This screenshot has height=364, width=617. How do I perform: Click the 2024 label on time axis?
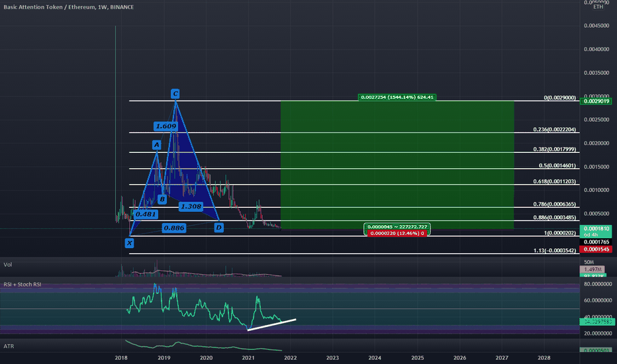tap(375, 357)
